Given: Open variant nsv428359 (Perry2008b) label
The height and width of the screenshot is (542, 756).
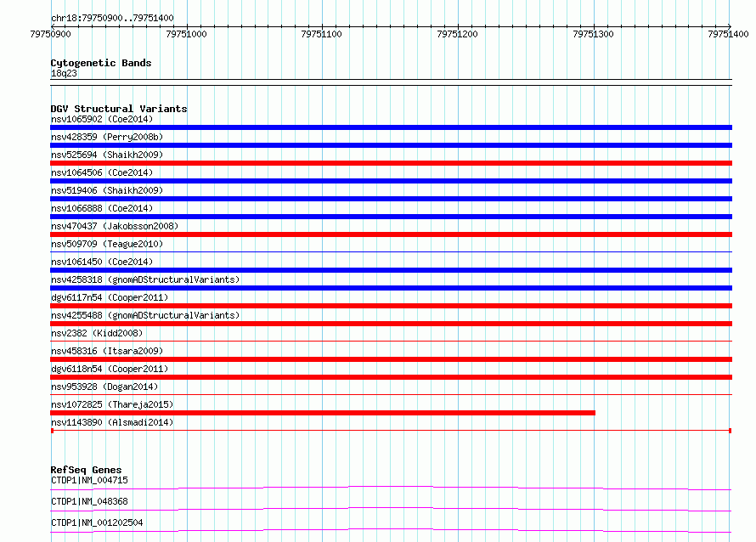Looking at the screenshot, I should point(107,137).
